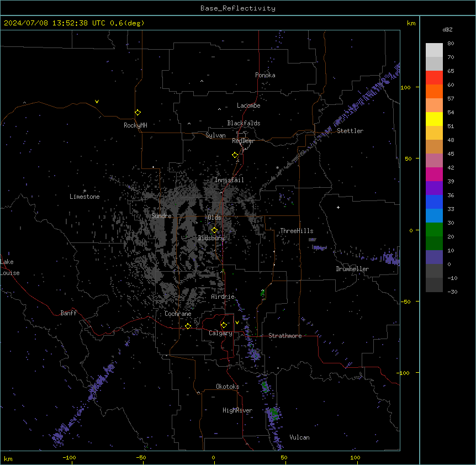Select the Drumheller label
Screen dimensions: 476x465
pyautogui.click(x=352, y=269)
